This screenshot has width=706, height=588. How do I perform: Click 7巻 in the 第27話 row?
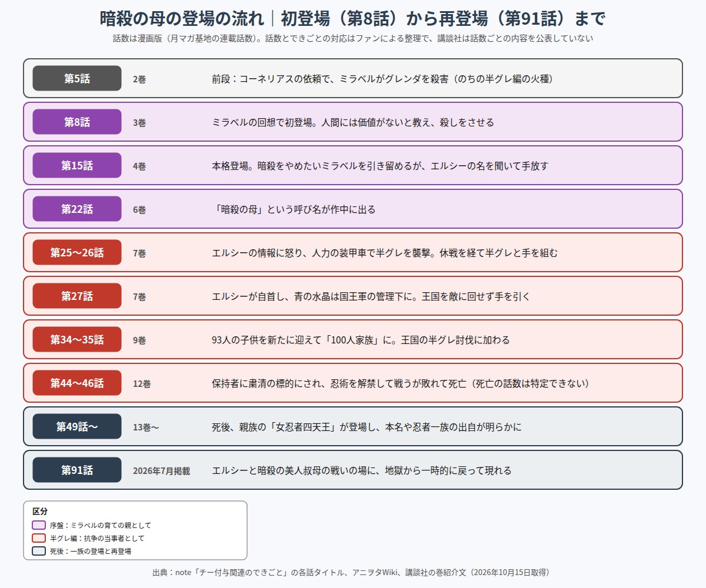click(x=139, y=296)
